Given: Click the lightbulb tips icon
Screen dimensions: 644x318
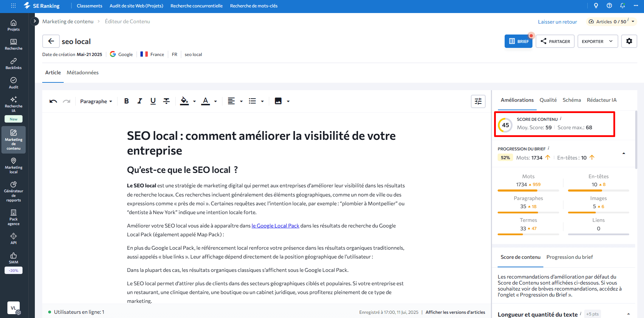Looking at the screenshot, I should coord(596,6).
